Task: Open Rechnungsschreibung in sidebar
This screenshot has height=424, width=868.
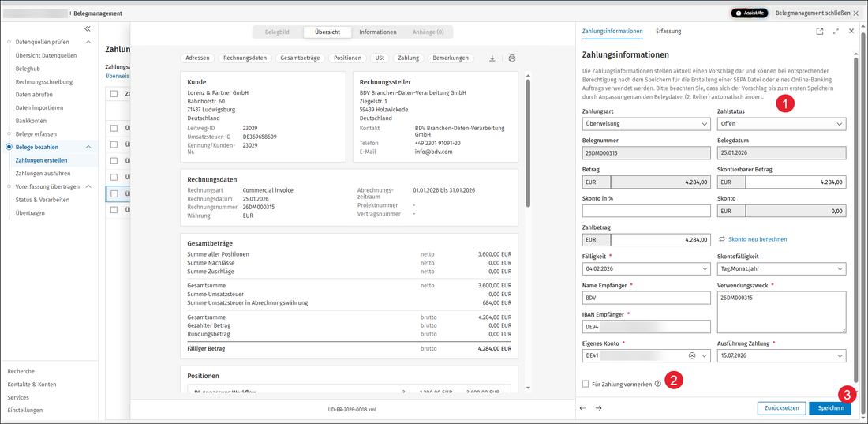Action: coord(44,81)
